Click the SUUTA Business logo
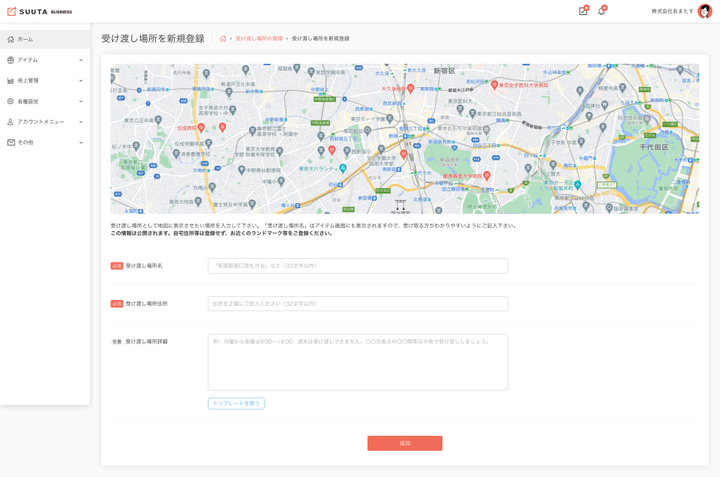 point(40,12)
